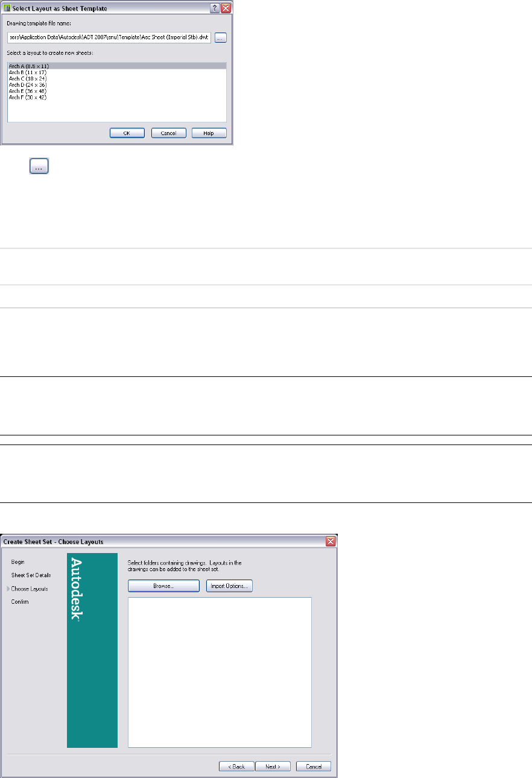Cancel the Create Sheet Set wizard
Viewport: 532px width, 778px height.
pyautogui.click(x=314, y=767)
